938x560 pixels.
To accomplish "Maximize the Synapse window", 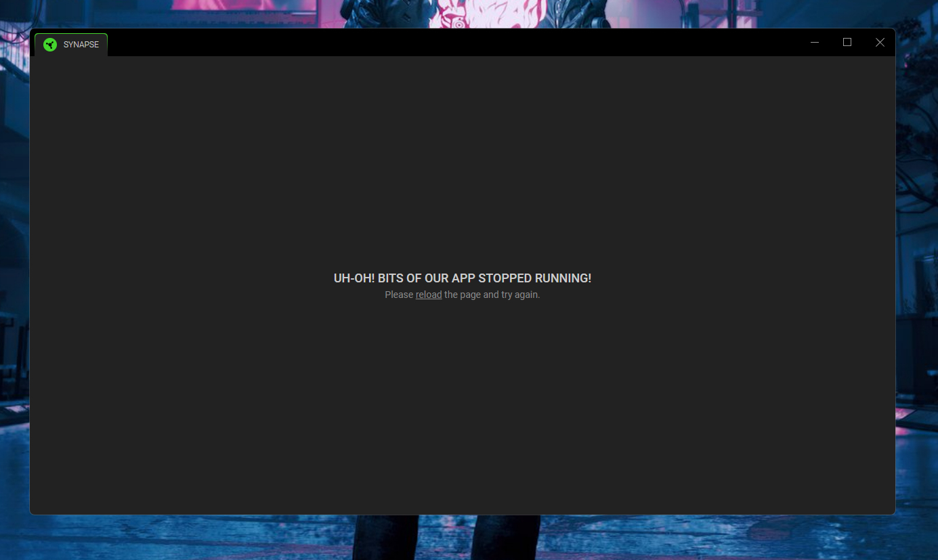I will point(847,42).
